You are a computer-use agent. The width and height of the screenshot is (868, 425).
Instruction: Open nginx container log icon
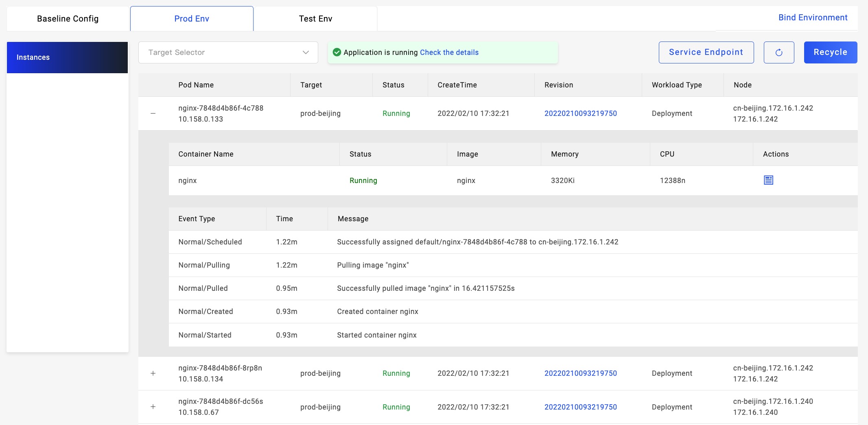(x=768, y=180)
